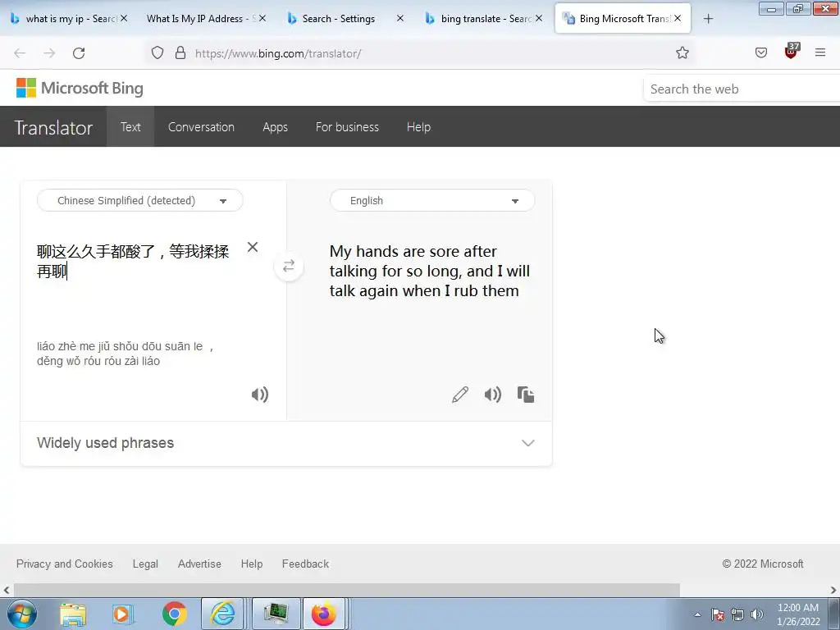Click the Microsoft Bing logo

pos(80,88)
